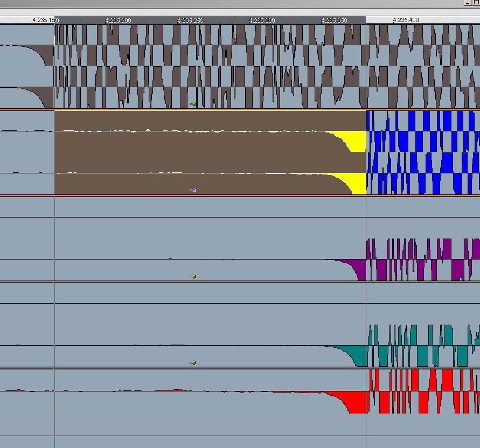Click ruler time label 4.235.300
The height and width of the screenshot is (448, 480).
262,20
